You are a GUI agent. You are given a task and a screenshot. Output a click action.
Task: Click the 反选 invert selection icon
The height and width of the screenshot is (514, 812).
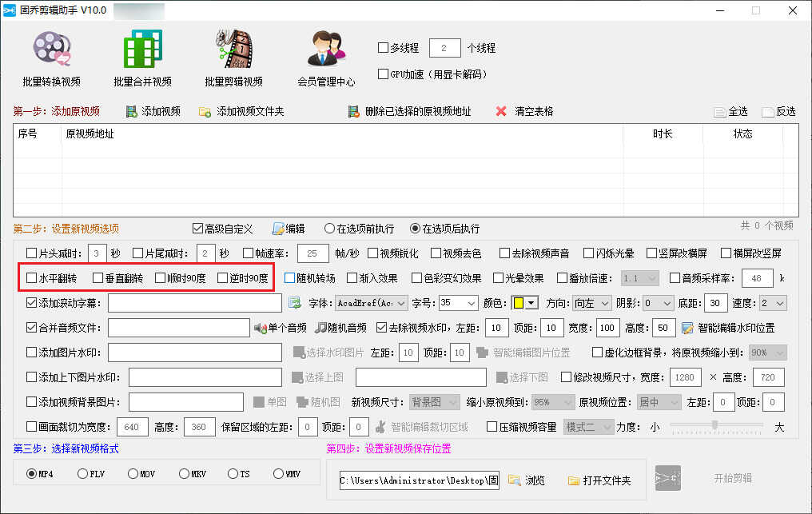pos(768,112)
